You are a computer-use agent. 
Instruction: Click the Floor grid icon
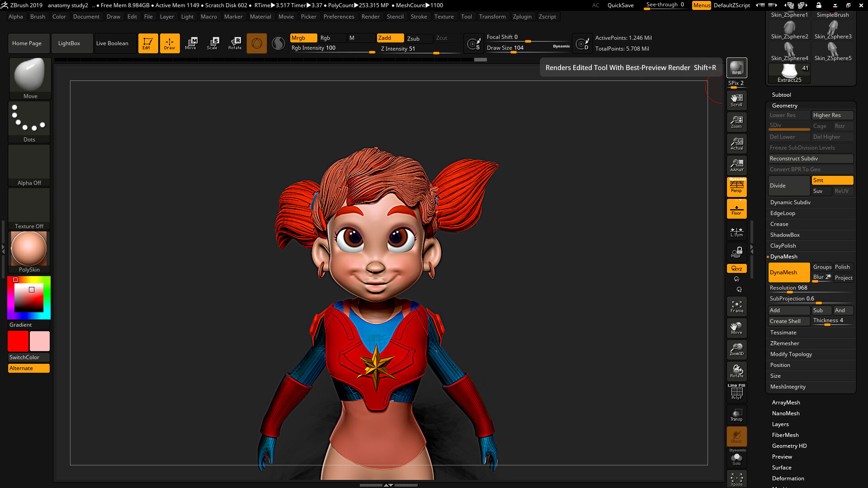(x=736, y=208)
